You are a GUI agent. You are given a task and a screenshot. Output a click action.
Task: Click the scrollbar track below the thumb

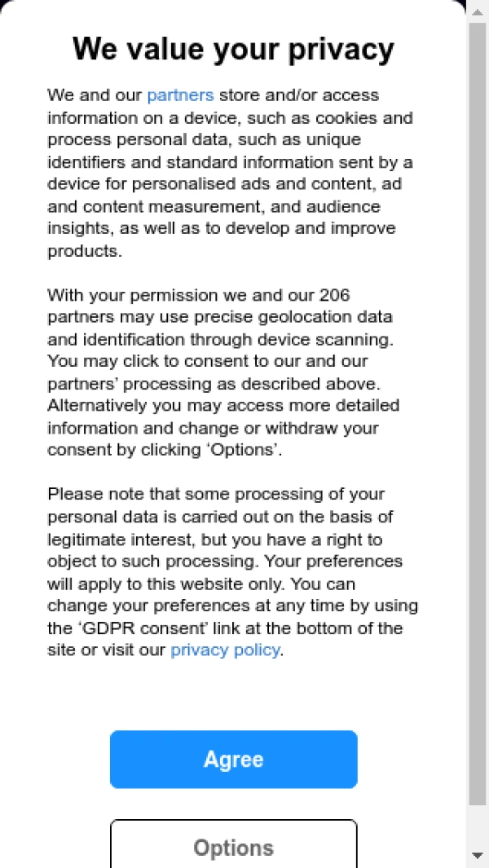tap(478, 825)
